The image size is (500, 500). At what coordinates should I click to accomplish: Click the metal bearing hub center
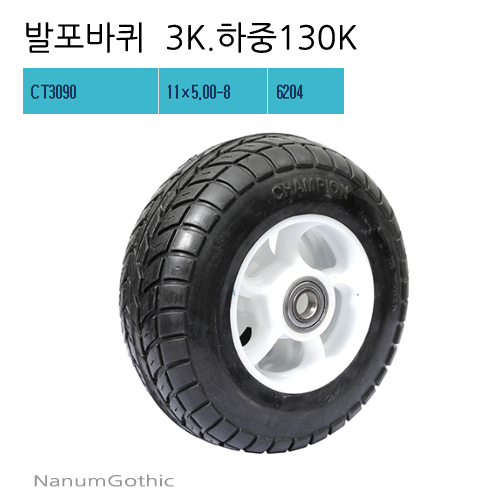coord(305,304)
